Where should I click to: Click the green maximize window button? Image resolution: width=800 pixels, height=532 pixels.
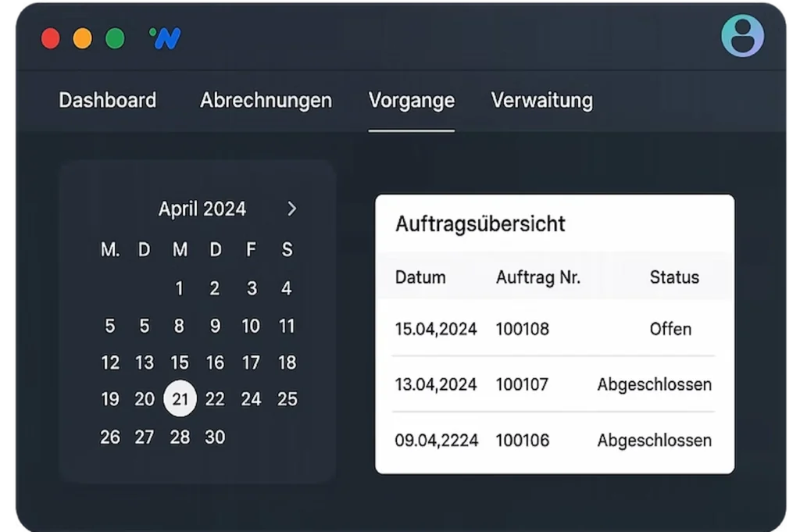115,38
